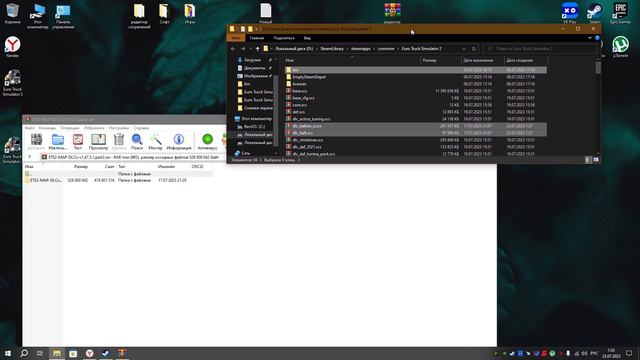Click the Test button in the WinRAR toolbar
The height and width of the screenshot is (360, 640).
point(78,142)
